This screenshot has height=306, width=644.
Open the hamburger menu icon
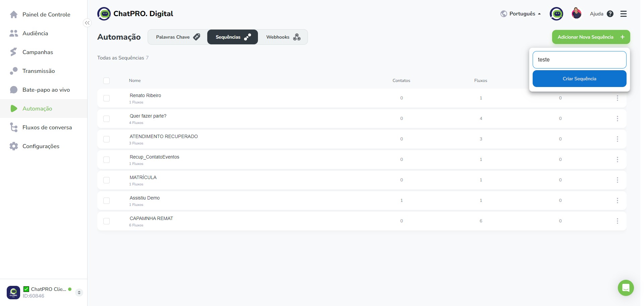pos(624,14)
